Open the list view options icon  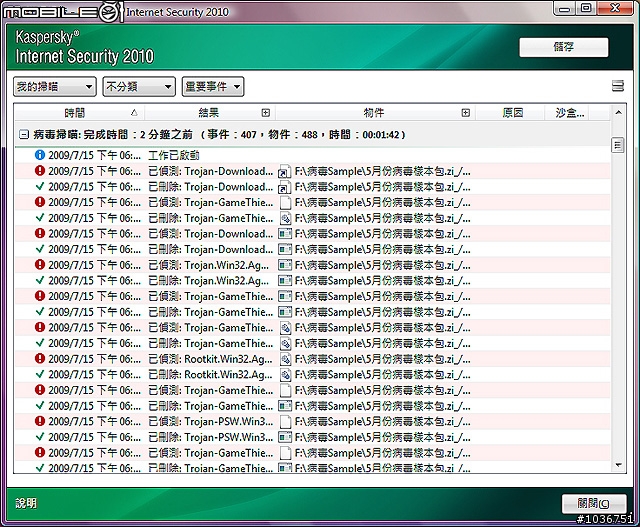618,86
